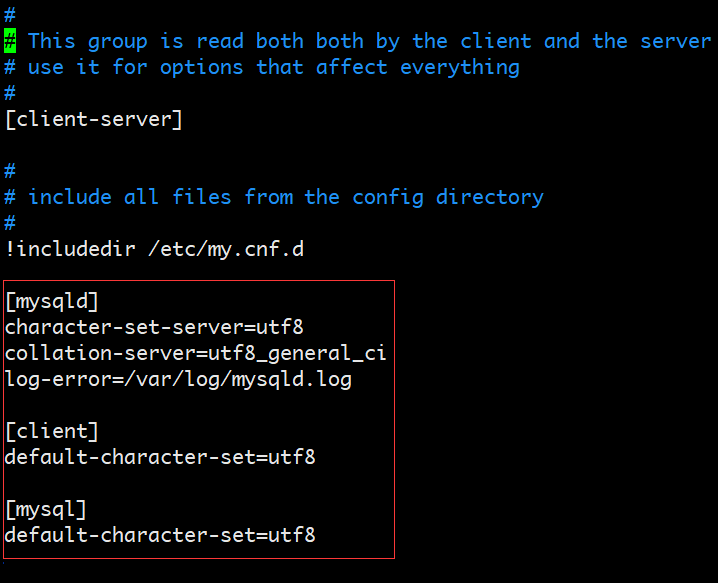Click the word 'everything' in comment

pyautogui.click(x=460, y=68)
